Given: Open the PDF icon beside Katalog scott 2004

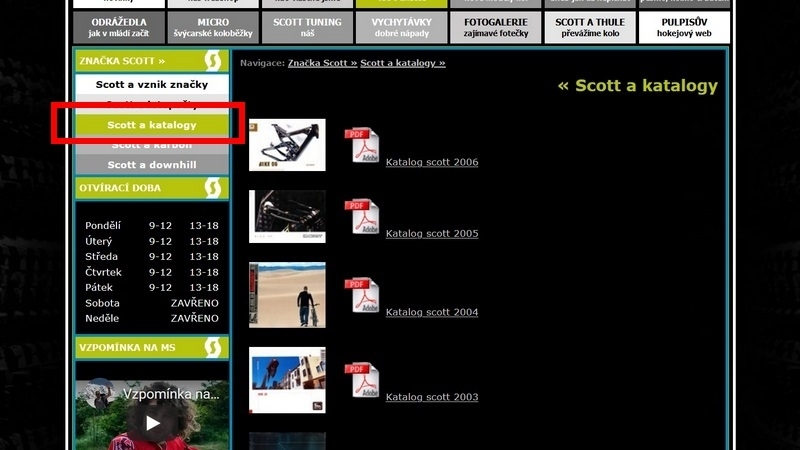Looking at the screenshot, I should pos(361,296).
